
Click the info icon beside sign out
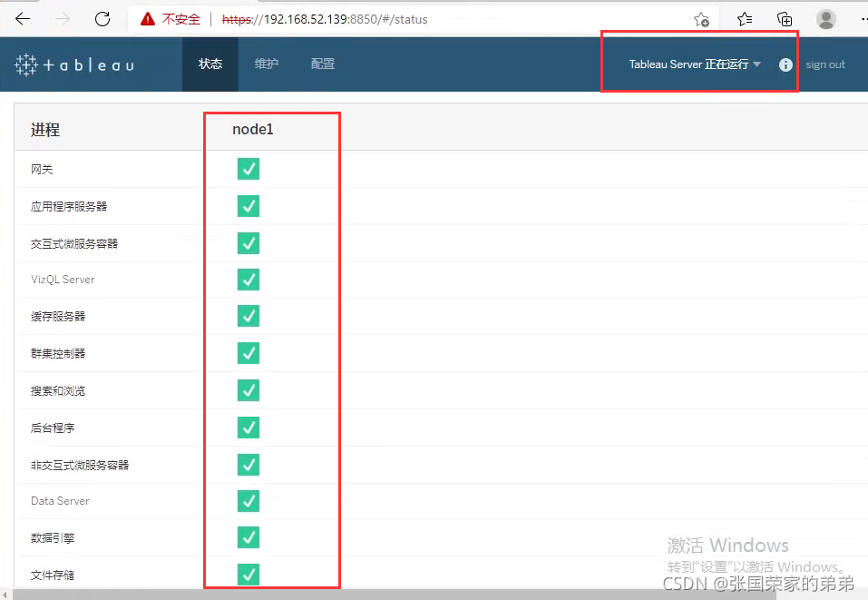[785, 64]
